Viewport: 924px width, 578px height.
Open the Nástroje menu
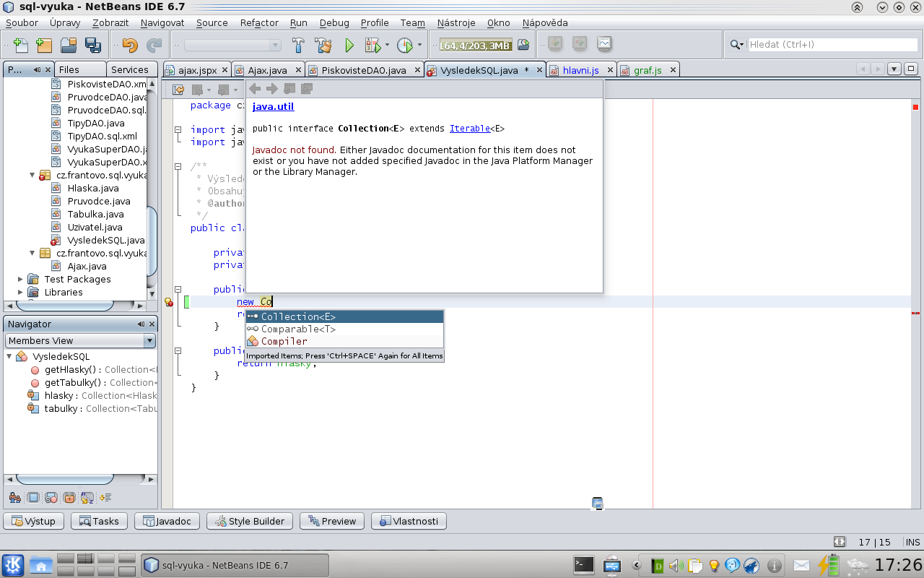[x=456, y=22]
